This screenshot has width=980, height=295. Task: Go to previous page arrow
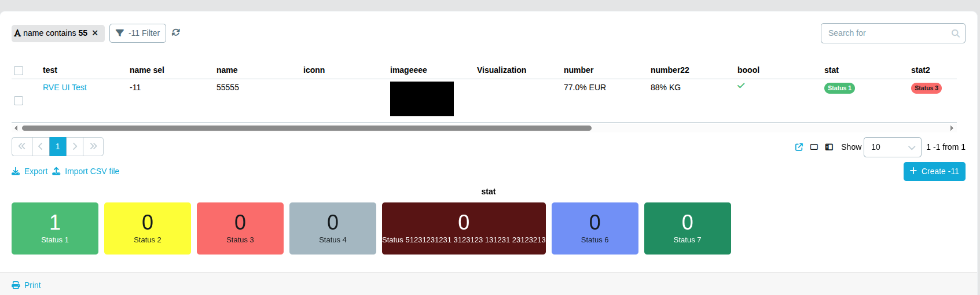click(x=41, y=146)
